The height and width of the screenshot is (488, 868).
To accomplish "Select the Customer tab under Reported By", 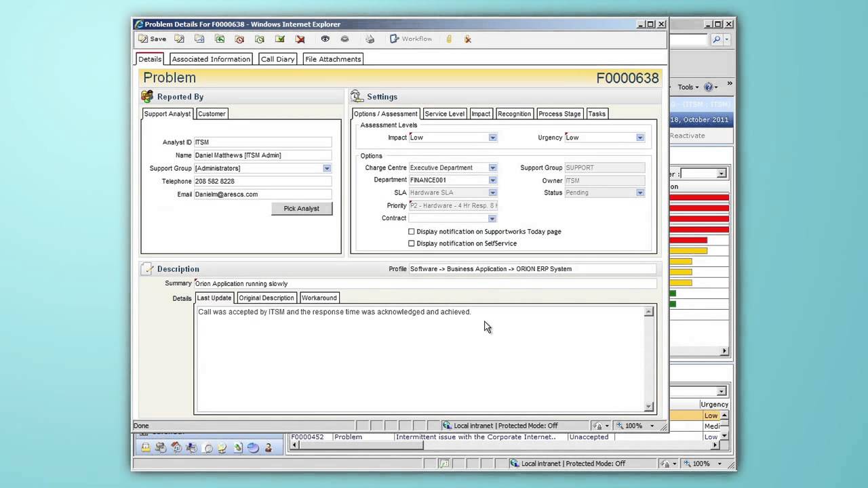I will point(212,114).
